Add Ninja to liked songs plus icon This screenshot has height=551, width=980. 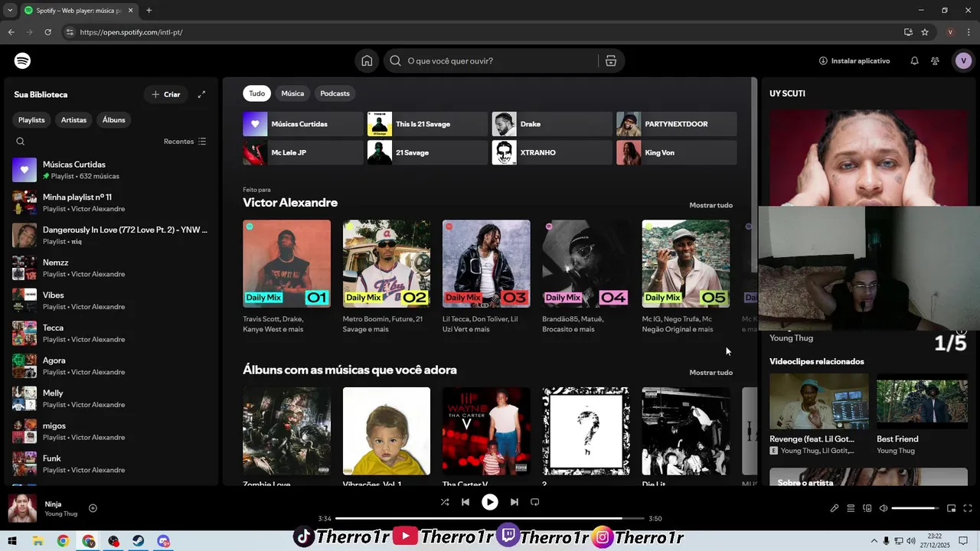pyautogui.click(x=93, y=508)
